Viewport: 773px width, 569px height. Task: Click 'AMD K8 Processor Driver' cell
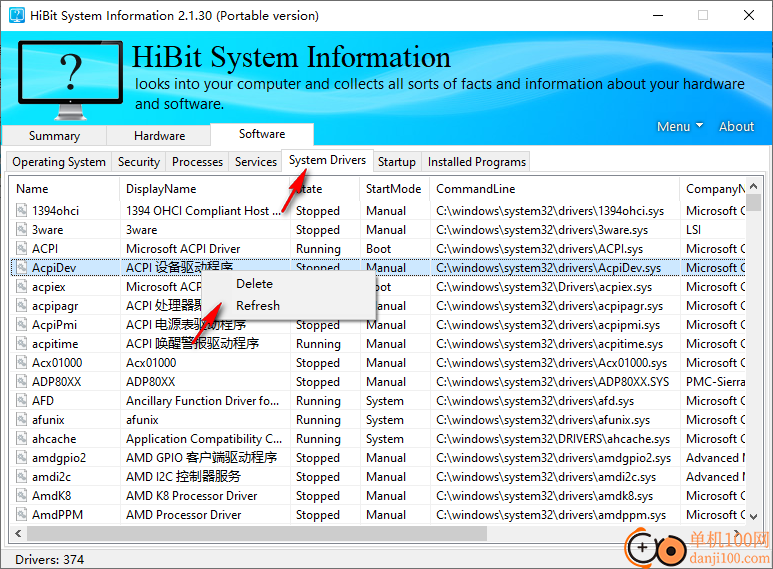pyautogui.click(x=205, y=496)
